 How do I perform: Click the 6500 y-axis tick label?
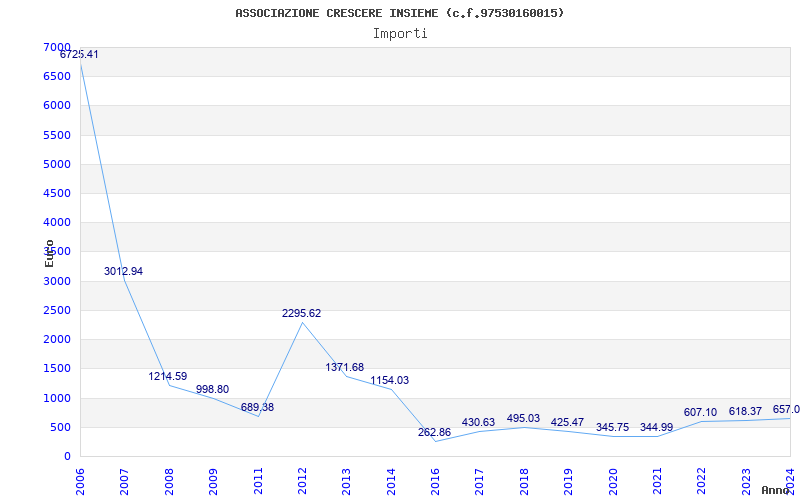57,77
